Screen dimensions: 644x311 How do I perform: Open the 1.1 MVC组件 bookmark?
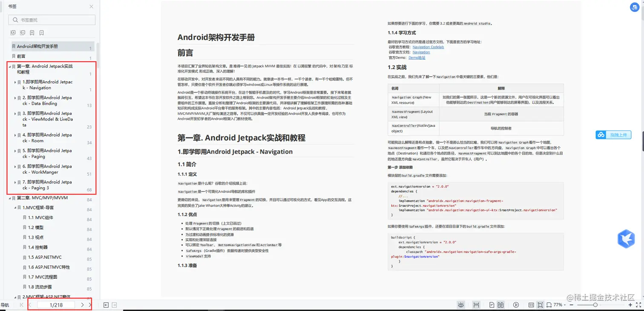(40, 217)
